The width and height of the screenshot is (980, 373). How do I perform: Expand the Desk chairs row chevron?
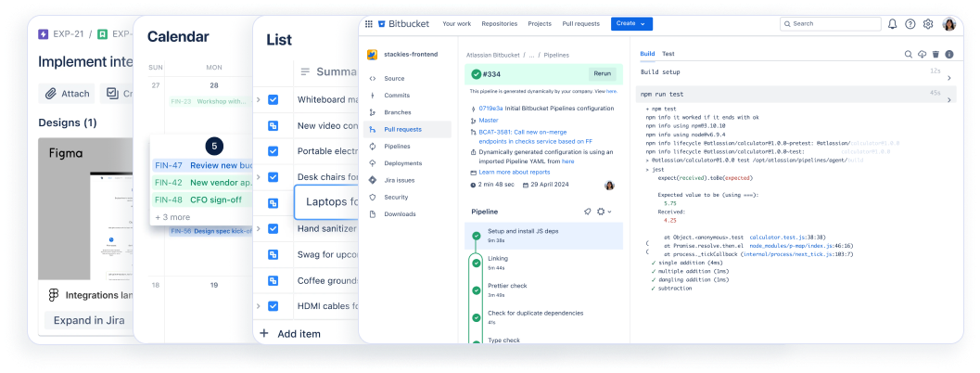(x=258, y=177)
